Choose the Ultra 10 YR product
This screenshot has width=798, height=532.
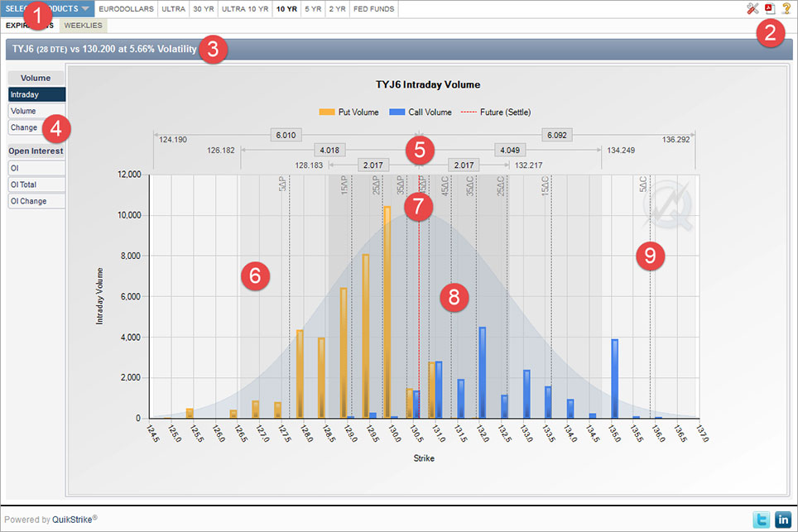pyautogui.click(x=246, y=9)
